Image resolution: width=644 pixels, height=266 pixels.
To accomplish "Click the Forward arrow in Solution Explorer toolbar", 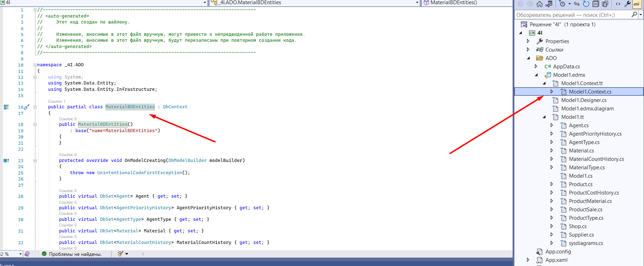I will [x=530, y=4].
